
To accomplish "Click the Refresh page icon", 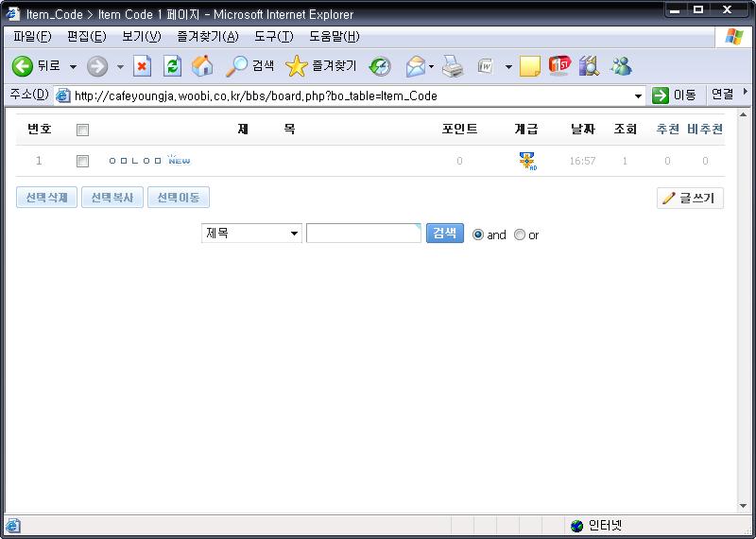I will (172, 66).
